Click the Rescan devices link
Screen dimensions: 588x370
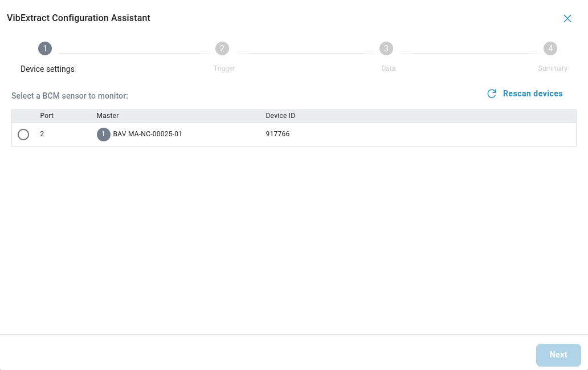(x=532, y=93)
